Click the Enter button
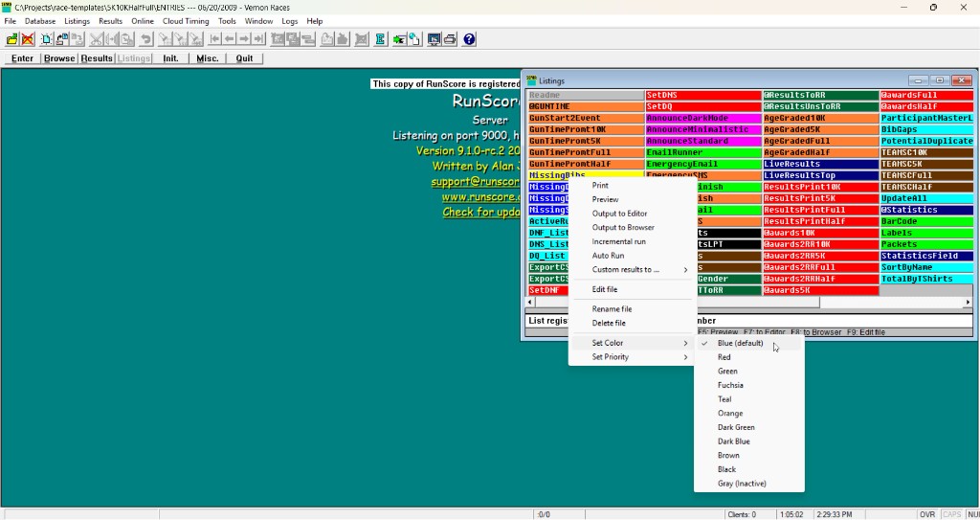The width and height of the screenshot is (980, 520). [x=23, y=58]
